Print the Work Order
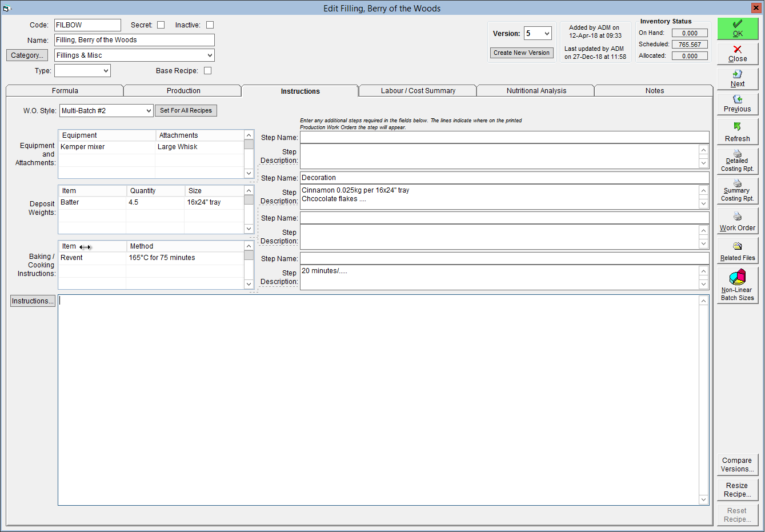 pyautogui.click(x=738, y=221)
